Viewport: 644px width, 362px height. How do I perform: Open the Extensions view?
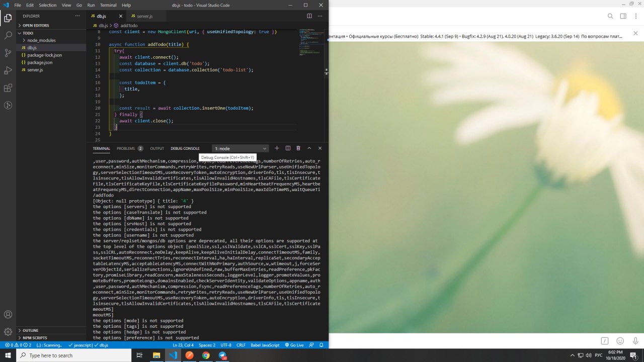coord(8,88)
